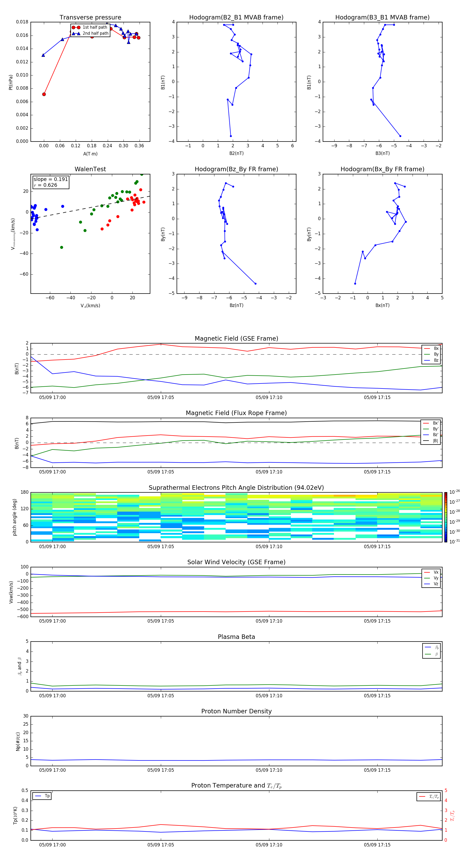Viewport: 473px width, 868px height.
Task: Click '05/09 17:15' tick under proton temperature plot
Action: 377,845
